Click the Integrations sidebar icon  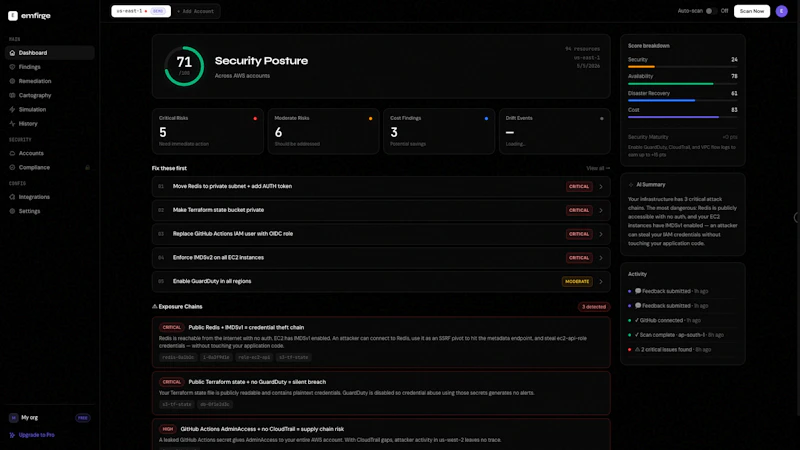click(12, 197)
